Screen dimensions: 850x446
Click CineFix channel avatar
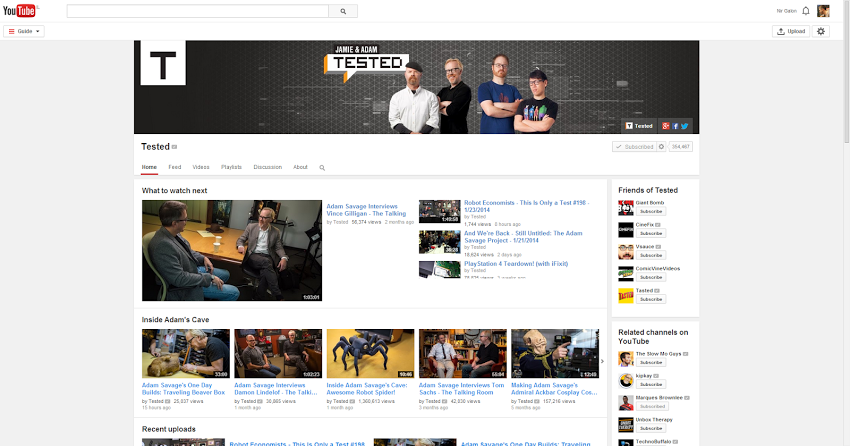pyautogui.click(x=626, y=230)
